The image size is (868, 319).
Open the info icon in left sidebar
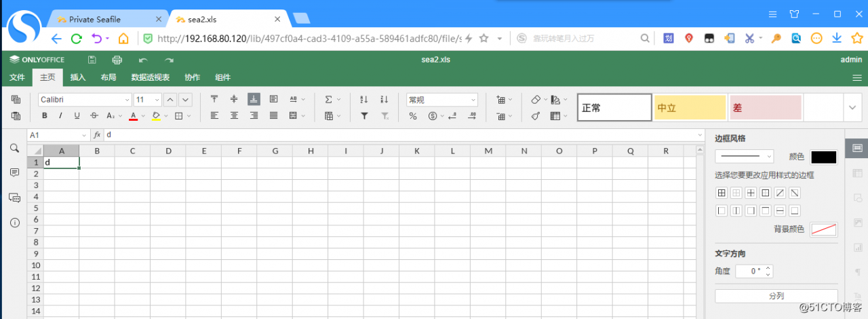[x=14, y=222]
